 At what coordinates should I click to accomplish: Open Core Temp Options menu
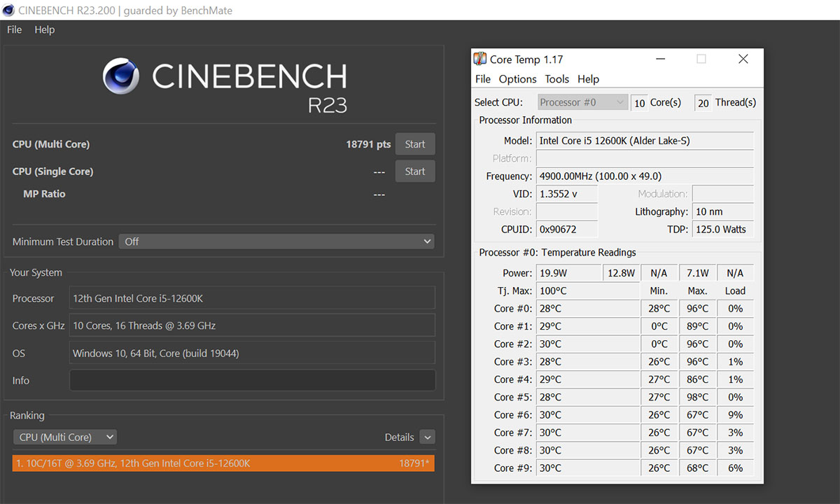point(518,79)
